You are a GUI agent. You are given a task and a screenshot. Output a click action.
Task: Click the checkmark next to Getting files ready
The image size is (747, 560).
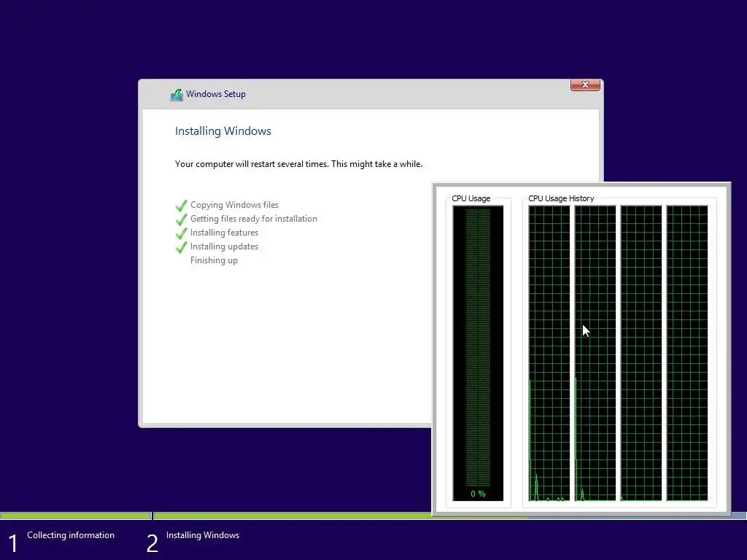click(x=181, y=219)
